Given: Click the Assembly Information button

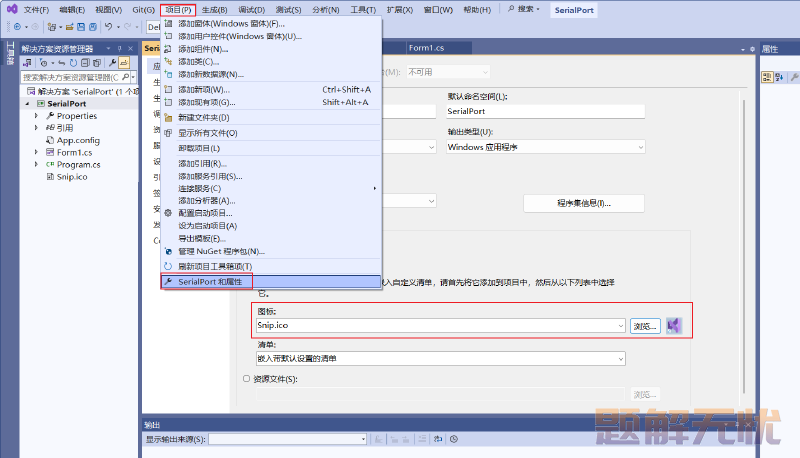Looking at the screenshot, I should click(x=584, y=203).
